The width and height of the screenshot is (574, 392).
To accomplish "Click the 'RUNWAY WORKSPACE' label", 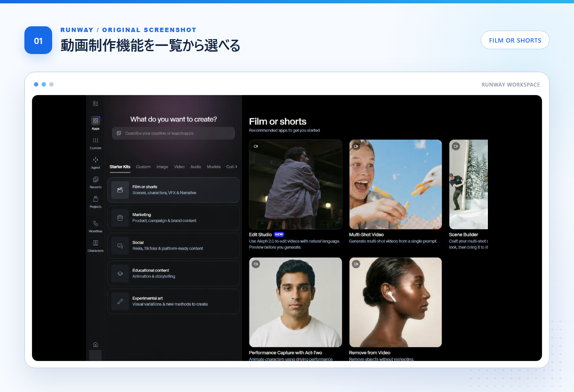I will (511, 85).
